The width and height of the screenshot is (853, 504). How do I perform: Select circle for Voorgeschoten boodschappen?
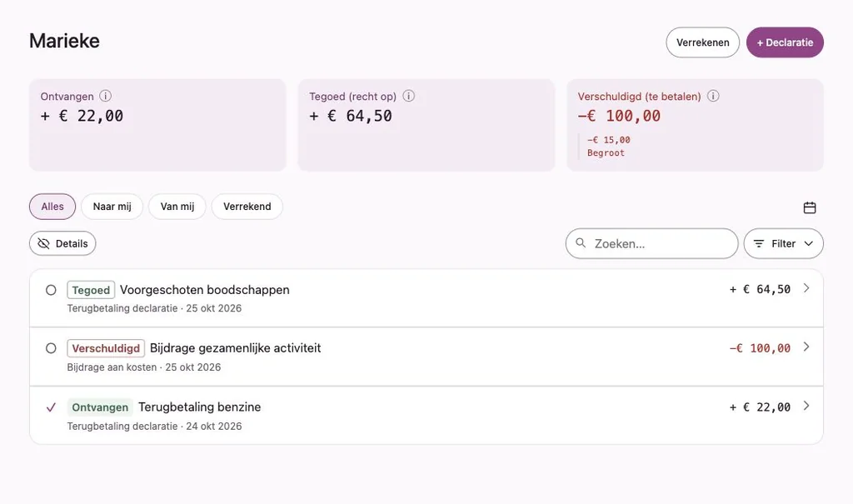tap(51, 290)
